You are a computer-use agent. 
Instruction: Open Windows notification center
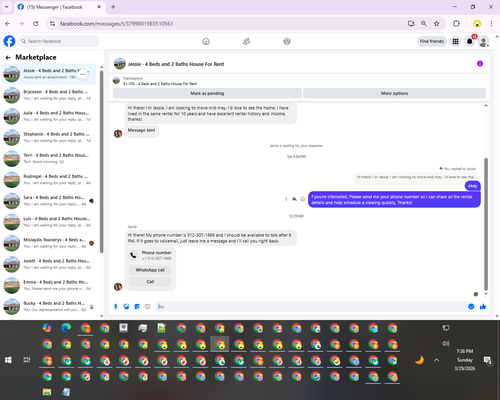[x=488, y=360]
